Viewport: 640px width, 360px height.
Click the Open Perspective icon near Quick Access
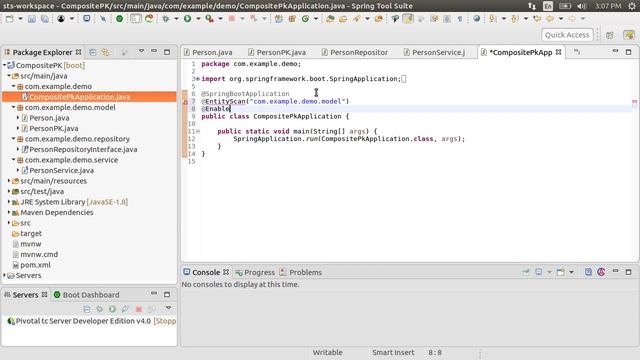[x=610, y=35]
